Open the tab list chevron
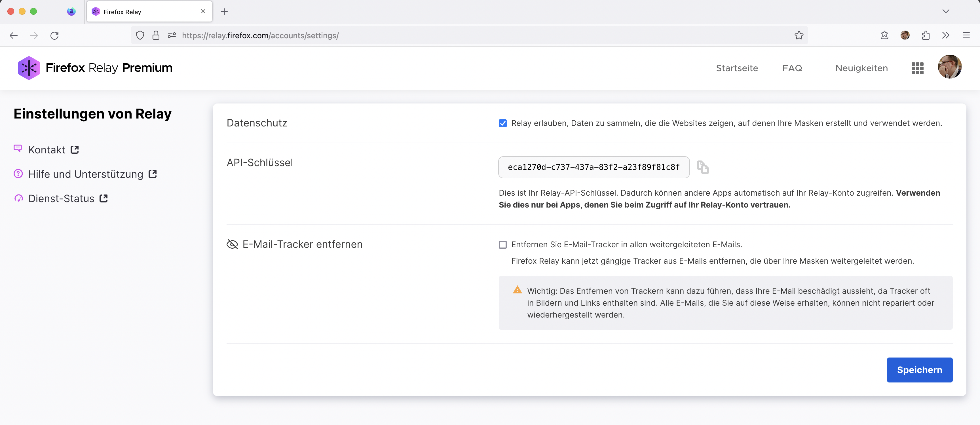Viewport: 980px width, 425px height. pos(946,11)
